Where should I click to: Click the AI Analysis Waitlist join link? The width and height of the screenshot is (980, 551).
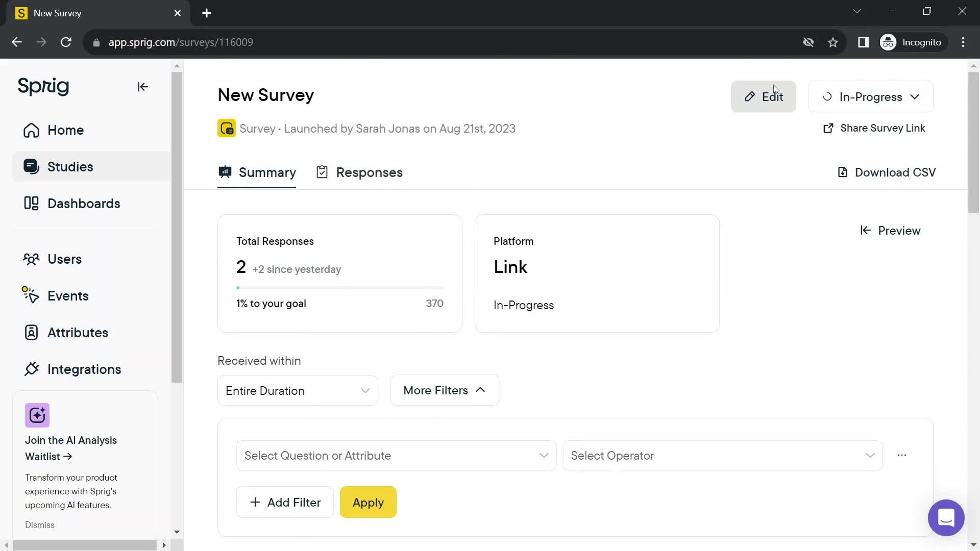[x=70, y=448]
